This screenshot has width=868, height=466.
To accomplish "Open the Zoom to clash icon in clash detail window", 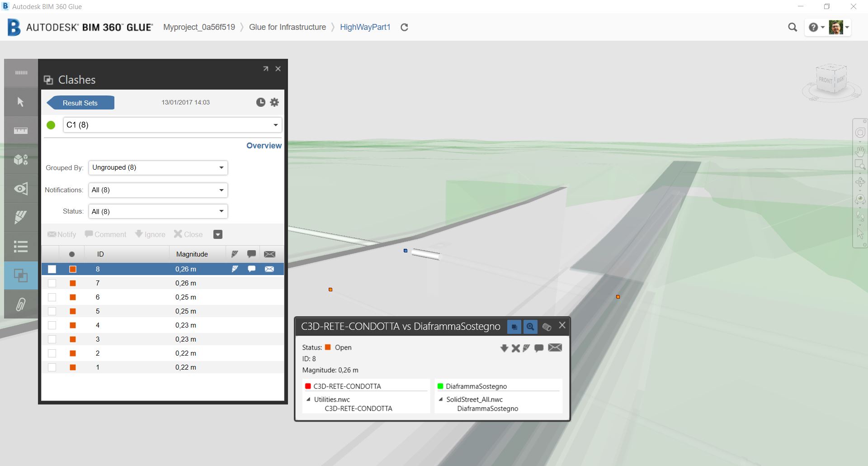I will coord(530,326).
